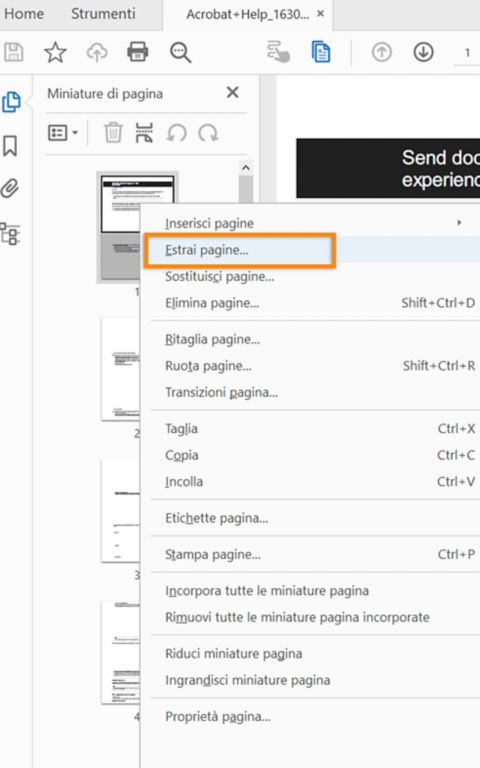Open the thumbnail options dropdown

tap(63, 133)
